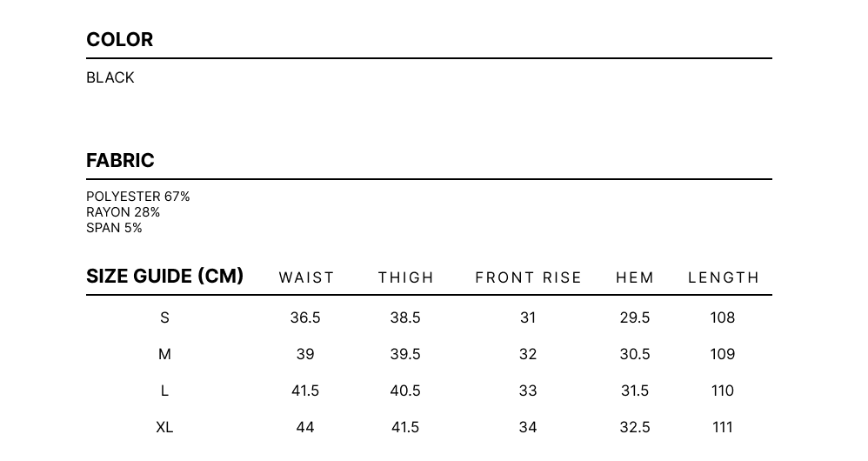Screen dimensions: 868x461
Task: Select the S size row label
Action: coord(164,317)
